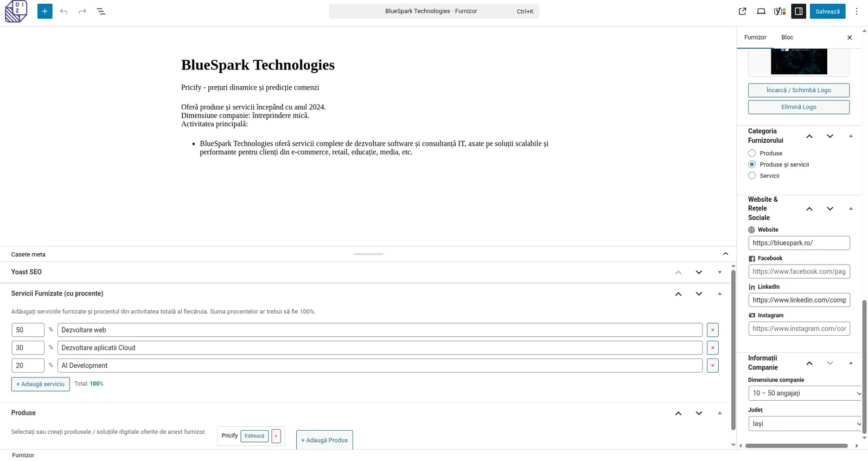The image size is (868, 461).
Task: Click the Dezvoltare web service name field
Action: (x=380, y=330)
